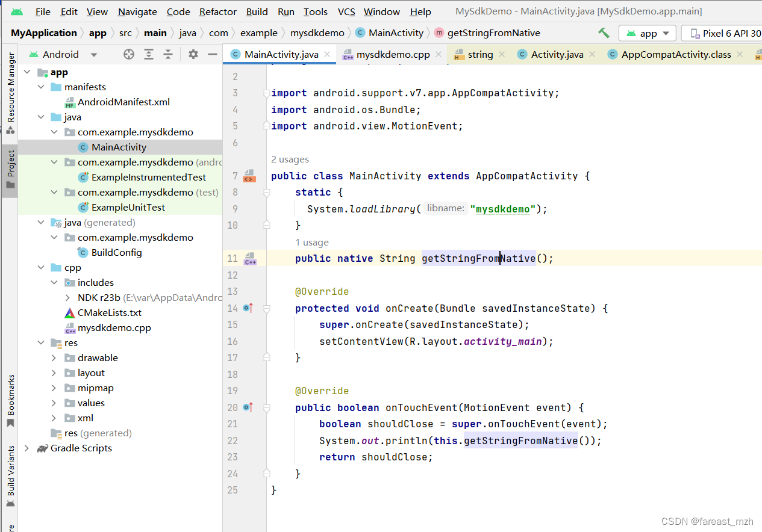Expand the NDK r23b node
762x532 pixels.
(67, 298)
